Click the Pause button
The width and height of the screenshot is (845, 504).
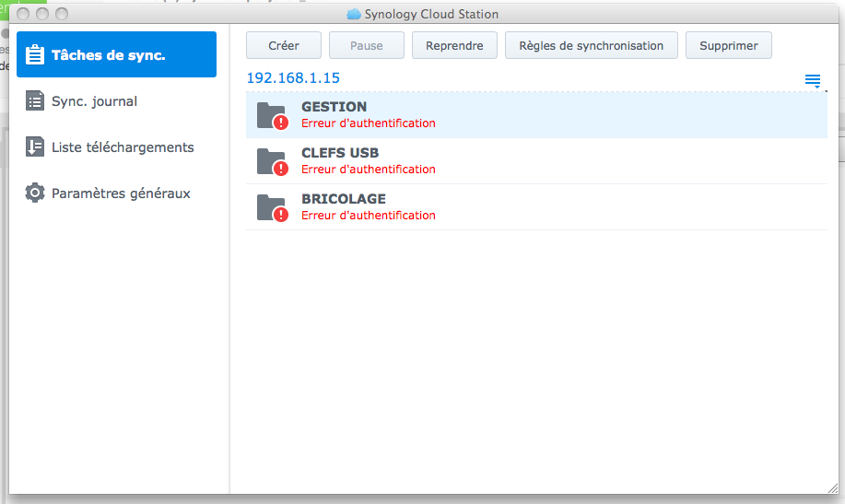(367, 45)
